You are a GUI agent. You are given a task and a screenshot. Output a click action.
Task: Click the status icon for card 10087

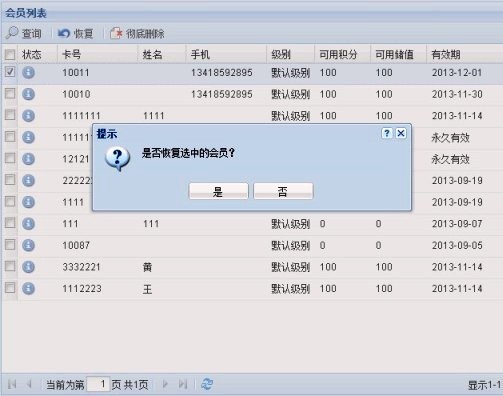(28, 245)
